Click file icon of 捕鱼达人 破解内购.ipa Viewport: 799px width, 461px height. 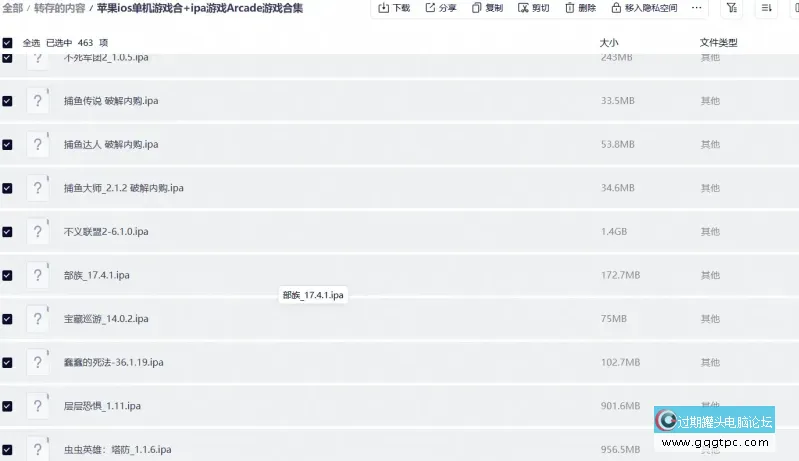[x=38, y=145]
